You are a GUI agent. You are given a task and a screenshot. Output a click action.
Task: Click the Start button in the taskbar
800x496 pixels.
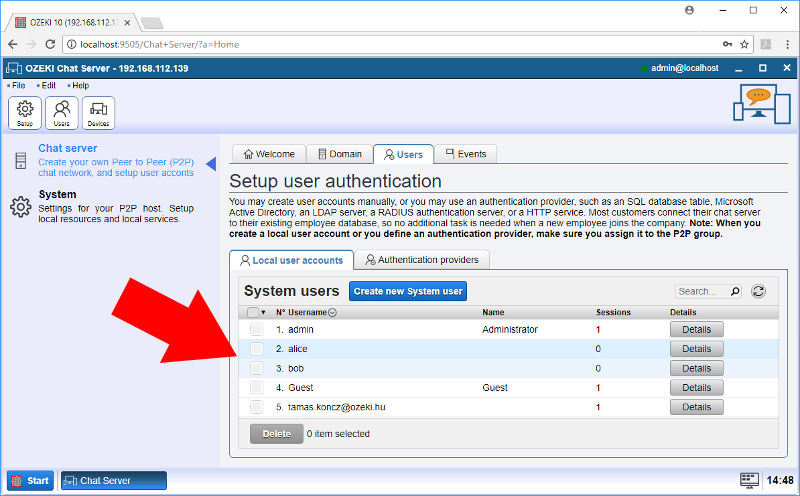(x=30, y=481)
